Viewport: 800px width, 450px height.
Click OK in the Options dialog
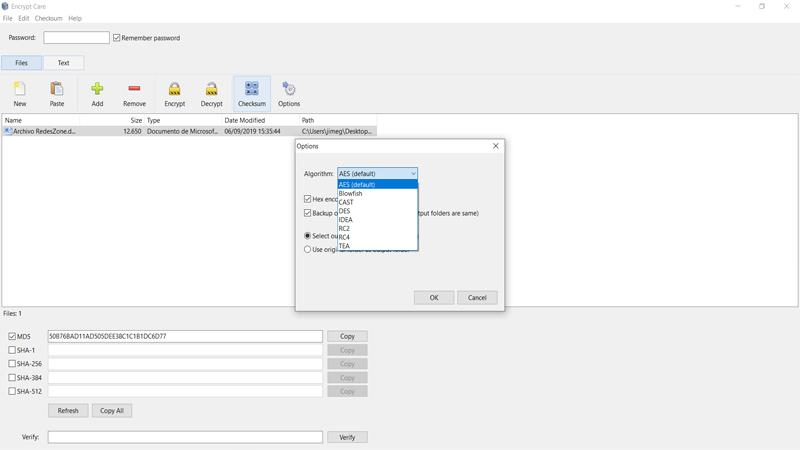(x=434, y=297)
